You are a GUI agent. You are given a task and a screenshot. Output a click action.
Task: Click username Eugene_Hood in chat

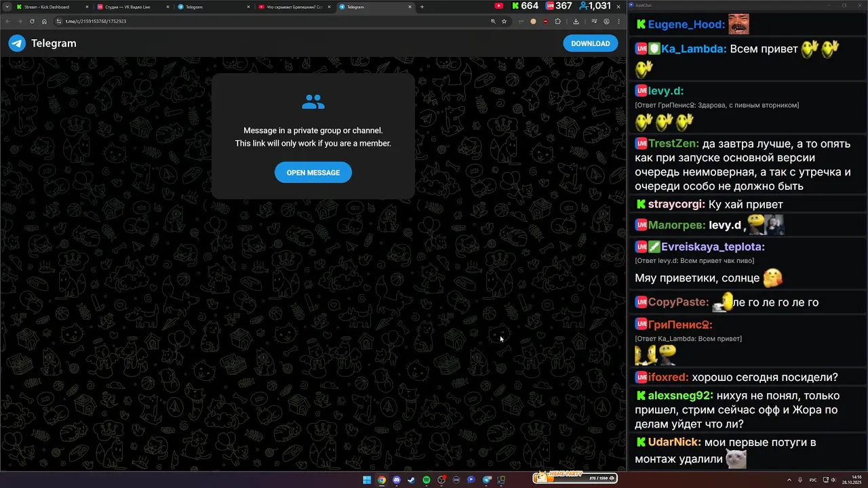[687, 24]
